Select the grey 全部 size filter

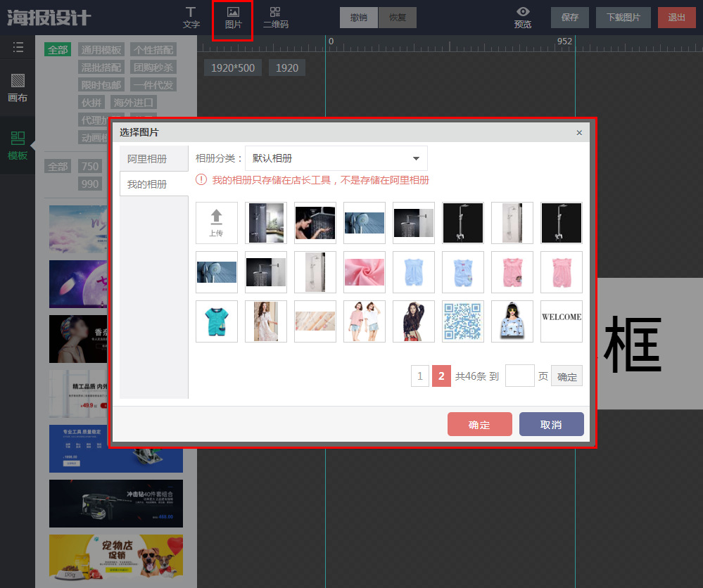(x=58, y=166)
